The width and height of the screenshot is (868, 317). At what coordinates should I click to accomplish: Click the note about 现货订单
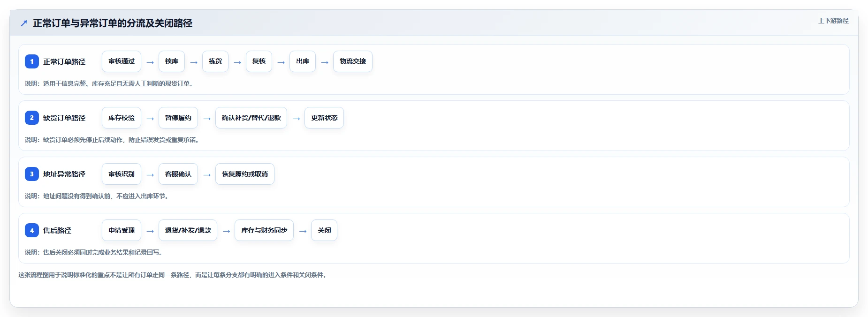pos(109,83)
